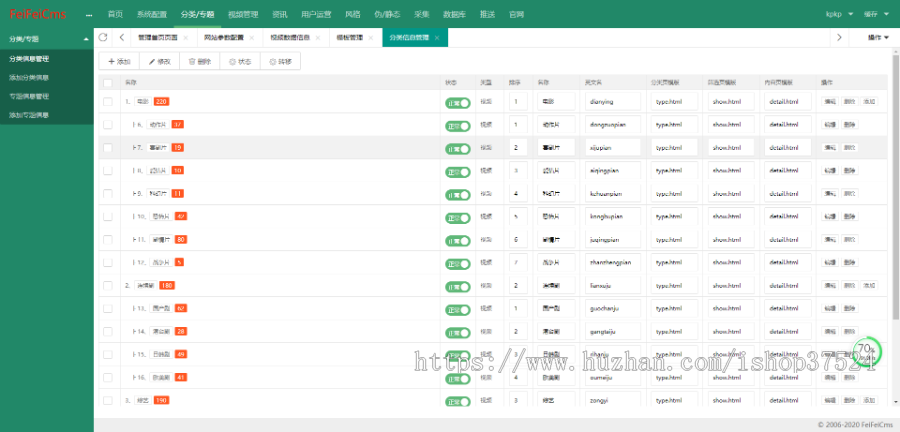The width and height of the screenshot is (900, 432).
Task: Open the kpkp user dropdown
Action: tap(837, 15)
